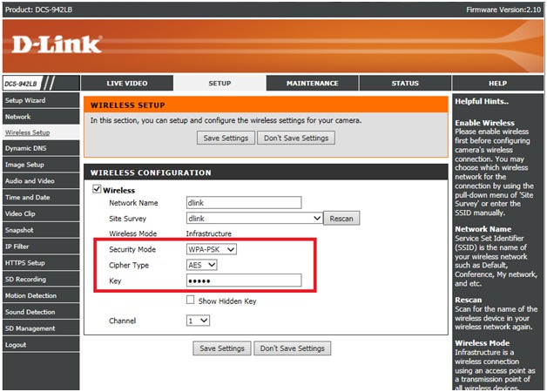Go to the Status tab
Viewport: 547px width, 392px height.
[x=404, y=84]
